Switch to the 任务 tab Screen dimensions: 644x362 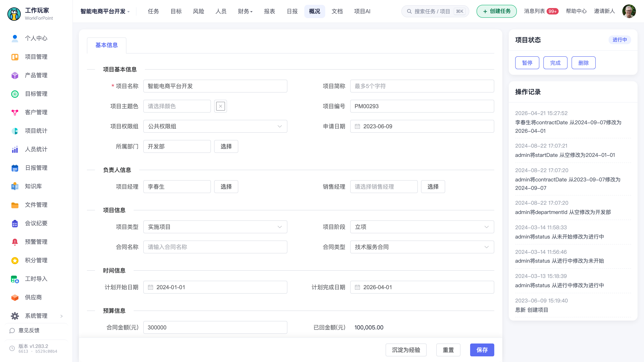tap(153, 11)
